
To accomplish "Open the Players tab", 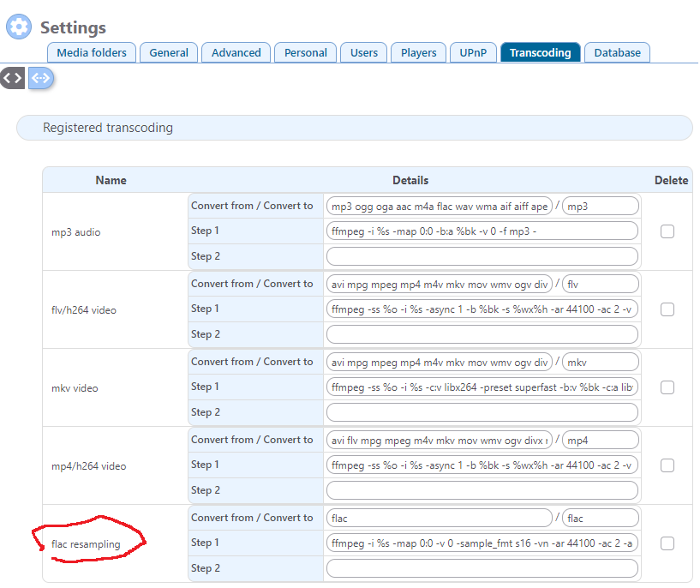I will click(x=418, y=52).
